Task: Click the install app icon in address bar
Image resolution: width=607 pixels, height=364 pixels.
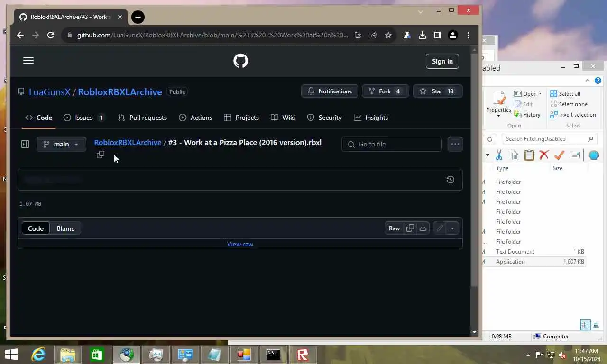Action: click(x=358, y=35)
